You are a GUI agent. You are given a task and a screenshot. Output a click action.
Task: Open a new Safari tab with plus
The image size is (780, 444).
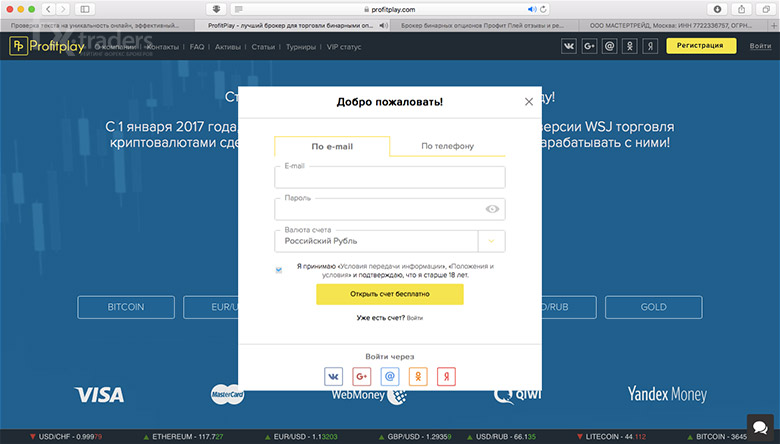[x=774, y=25]
